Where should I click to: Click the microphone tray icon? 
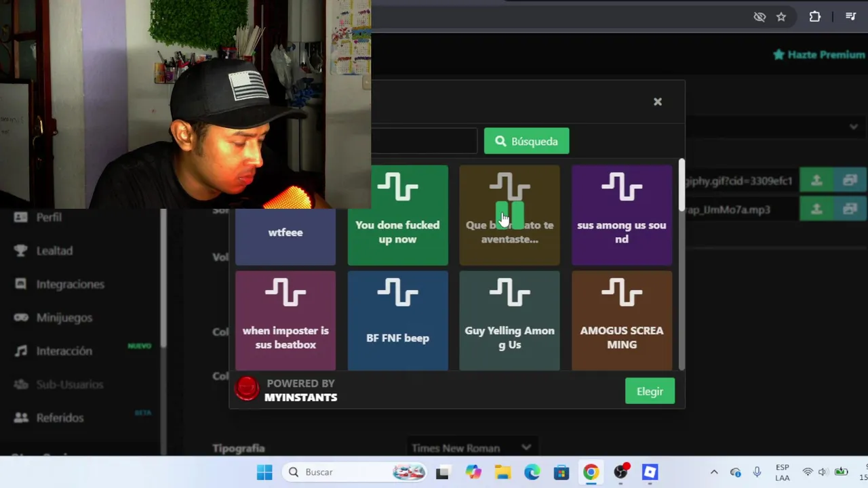click(x=757, y=472)
